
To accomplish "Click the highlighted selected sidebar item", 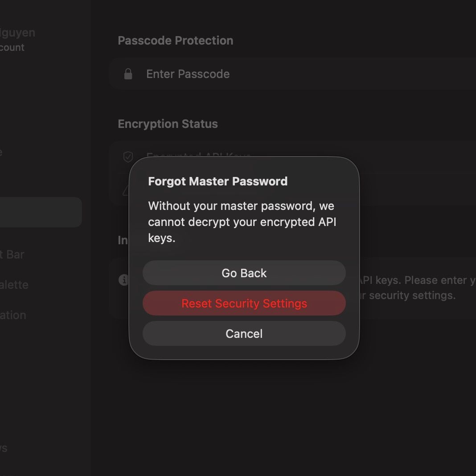I will tap(41, 212).
